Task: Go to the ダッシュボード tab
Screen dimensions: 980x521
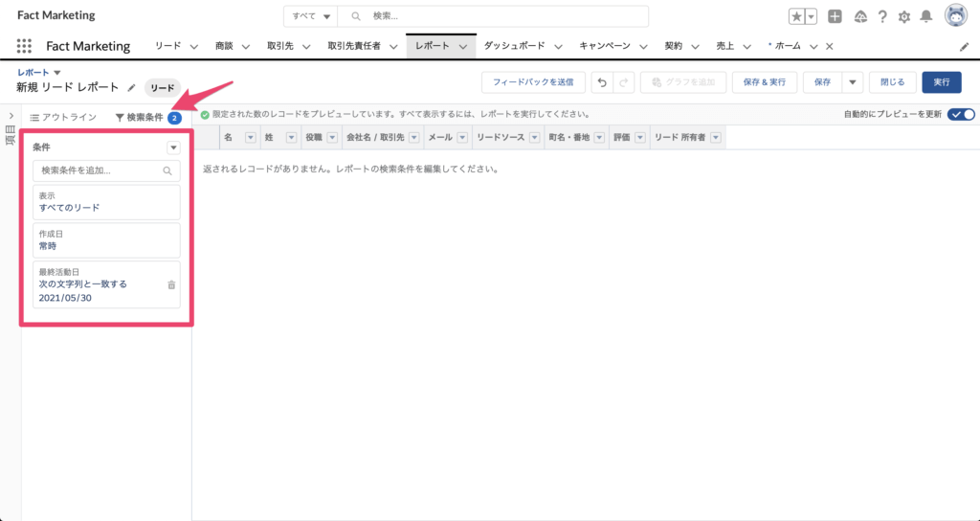Action: click(x=514, y=46)
